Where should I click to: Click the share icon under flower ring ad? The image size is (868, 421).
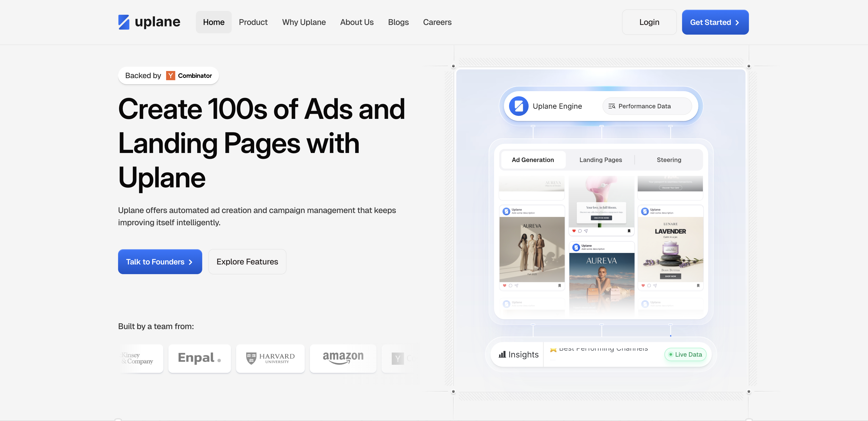tap(586, 231)
